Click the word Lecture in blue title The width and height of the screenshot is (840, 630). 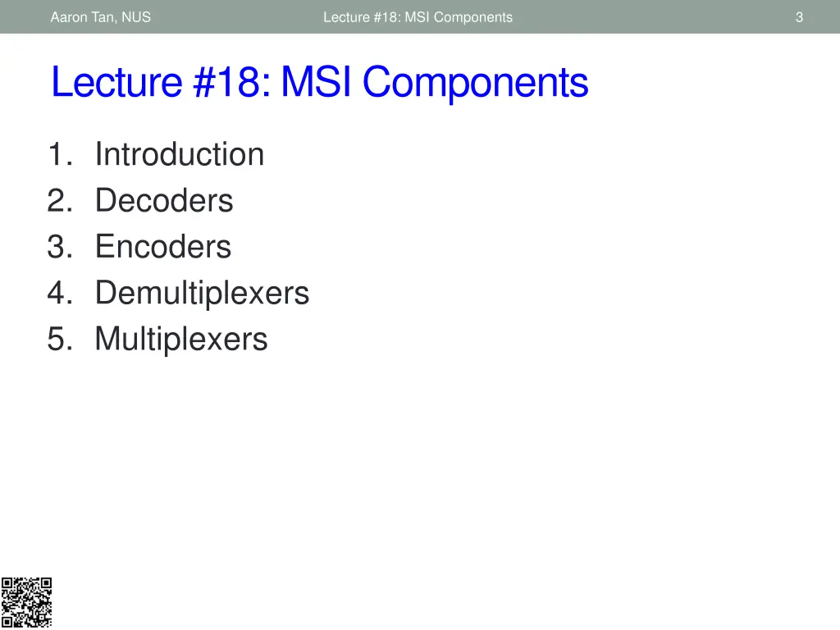click(116, 82)
